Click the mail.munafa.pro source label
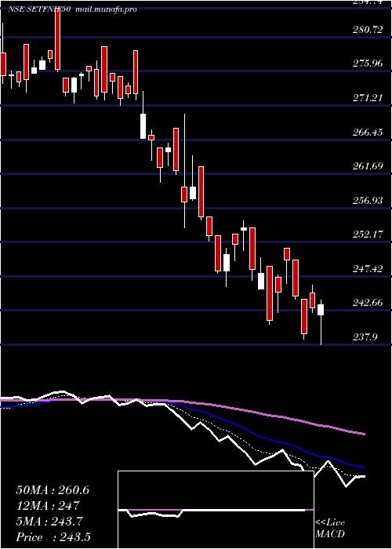Screen dimensions: 392x549 (106, 9)
